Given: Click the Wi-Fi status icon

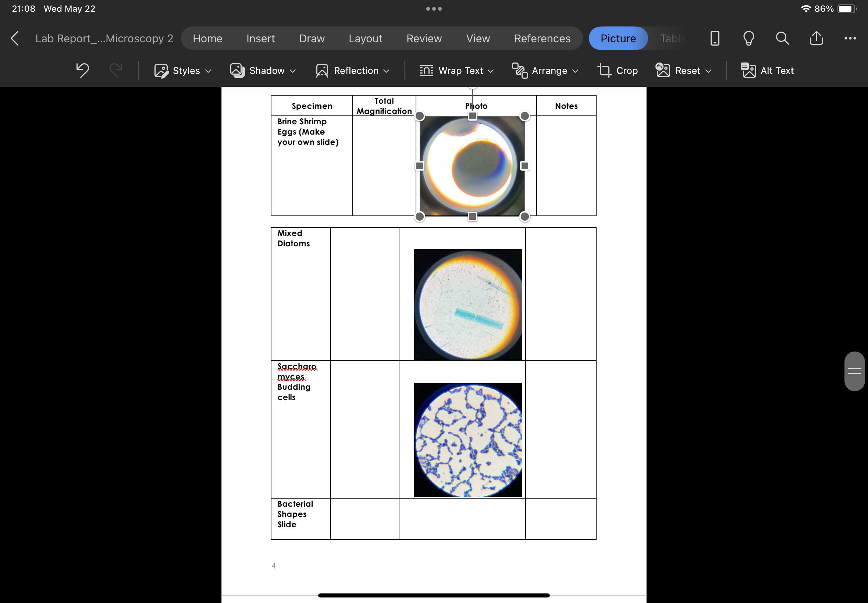Looking at the screenshot, I should (x=806, y=9).
